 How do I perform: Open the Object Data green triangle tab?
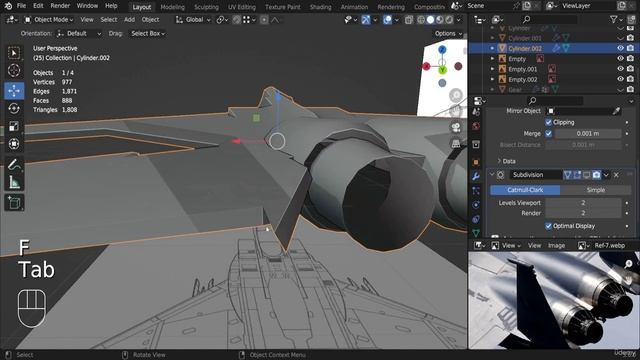476,233
